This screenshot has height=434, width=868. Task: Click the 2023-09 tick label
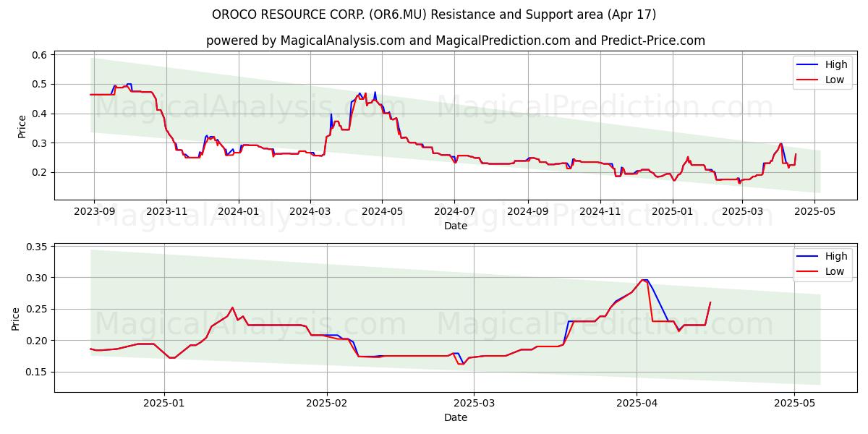pos(93,211)
